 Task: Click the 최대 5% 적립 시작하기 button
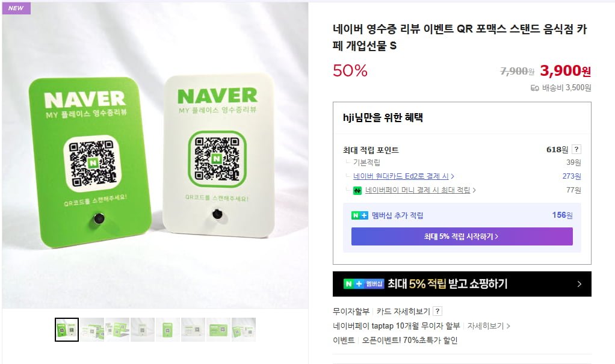pyautogui.click(x=462, y=236)
